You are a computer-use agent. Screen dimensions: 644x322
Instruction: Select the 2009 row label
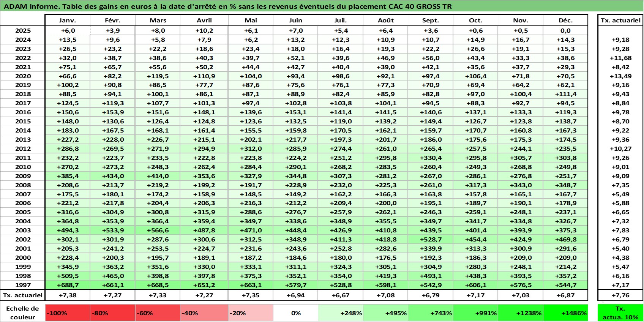tap(23, 176)
